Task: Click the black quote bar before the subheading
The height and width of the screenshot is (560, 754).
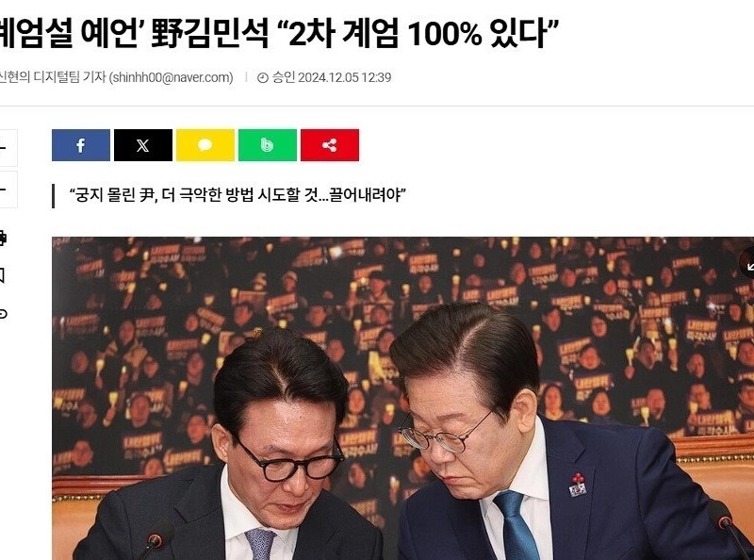Action: click(54, 196)
